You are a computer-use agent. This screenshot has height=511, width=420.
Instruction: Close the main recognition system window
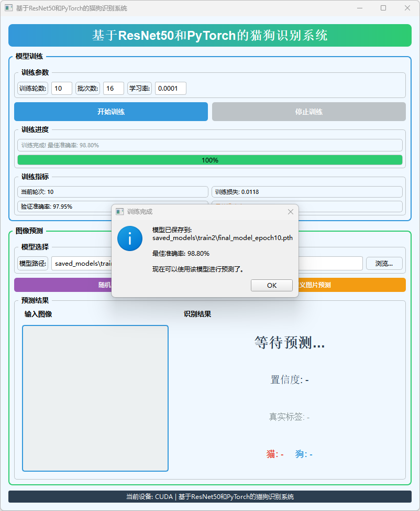407,8
